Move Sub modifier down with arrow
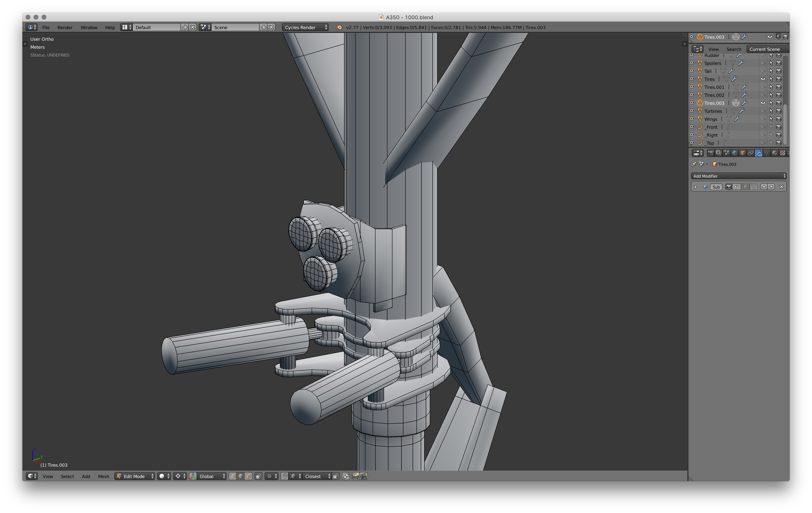812x513 pixels. click(771, 187)
